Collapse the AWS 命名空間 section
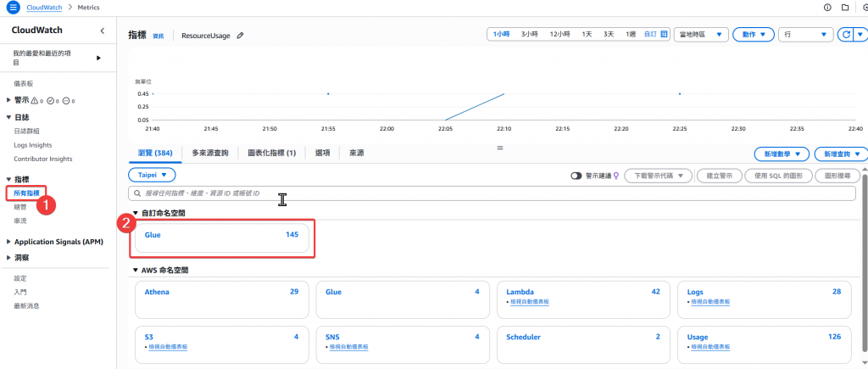Viewport: 868px width, 369px height. 136,271
